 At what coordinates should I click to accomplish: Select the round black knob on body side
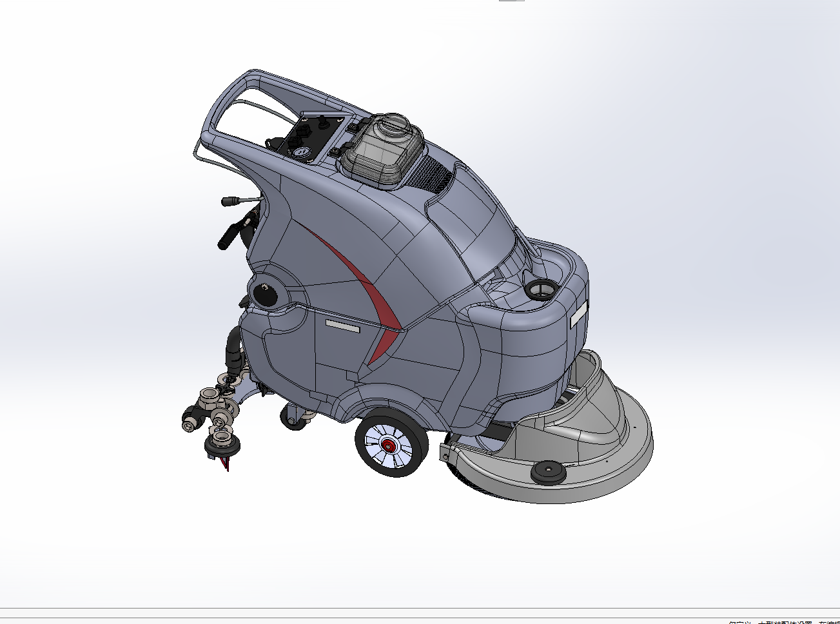[x=266, y=294]
